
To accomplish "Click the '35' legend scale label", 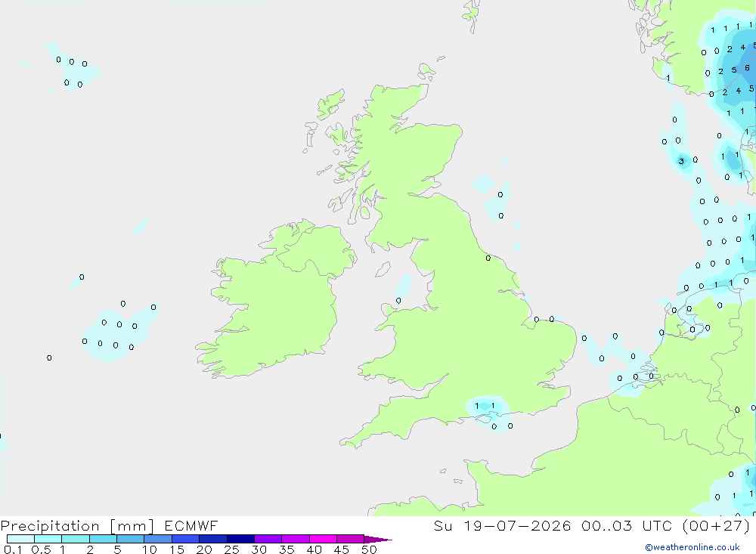I will click(287, 549).
